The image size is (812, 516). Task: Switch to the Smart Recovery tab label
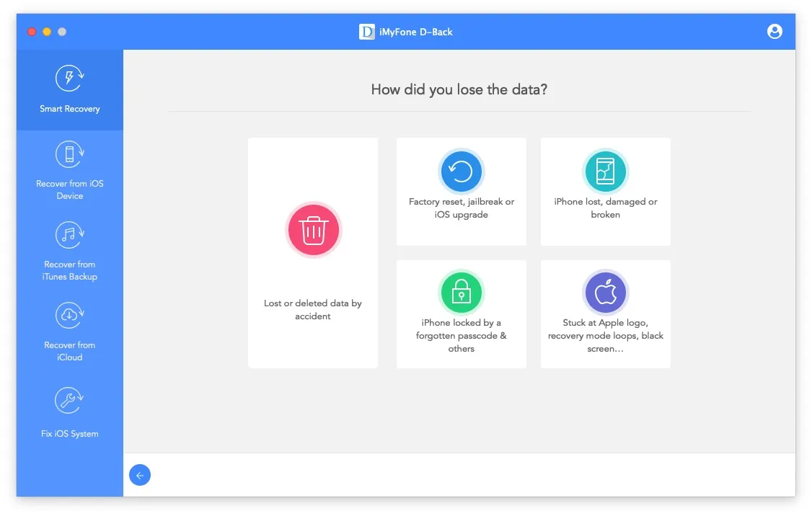[70, 109]
